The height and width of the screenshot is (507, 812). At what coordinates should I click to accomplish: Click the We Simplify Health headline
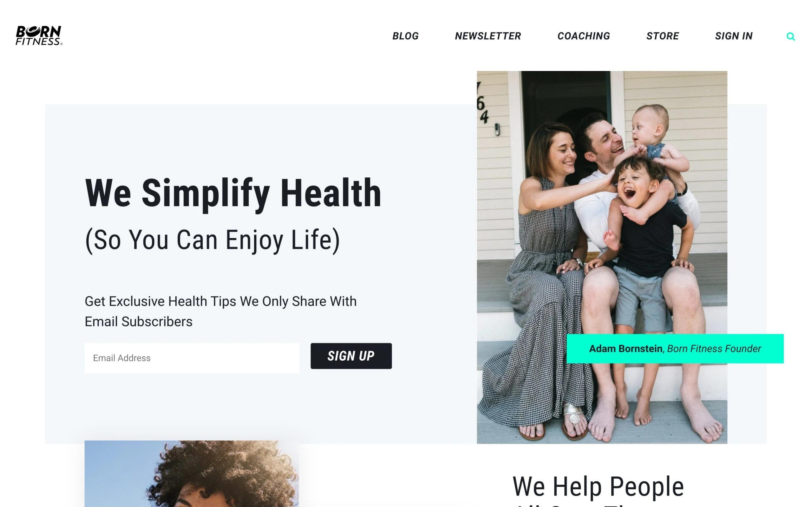click(233, 194)
